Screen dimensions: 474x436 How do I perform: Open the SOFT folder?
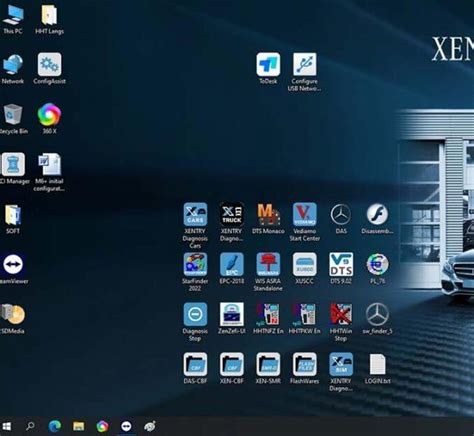point(13,219)
